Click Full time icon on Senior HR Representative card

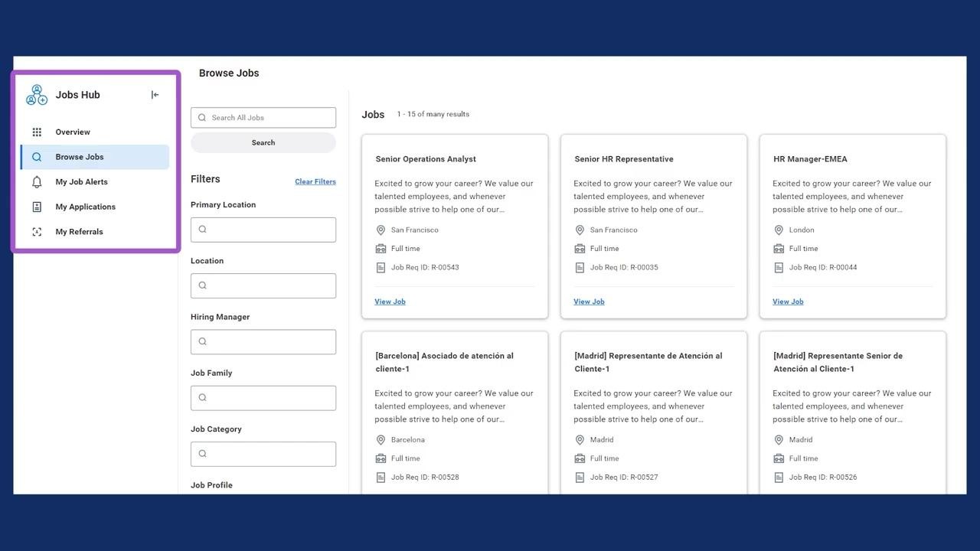pos(580,249)
